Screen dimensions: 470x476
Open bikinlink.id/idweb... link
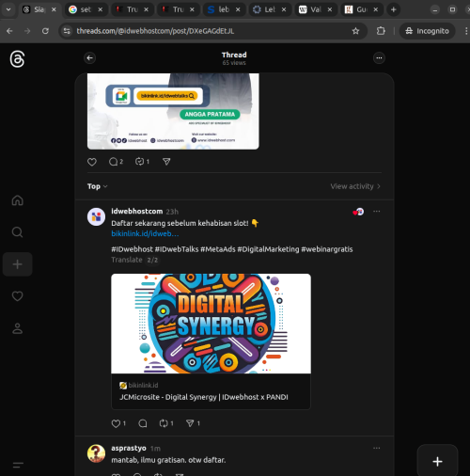[x=145, y=234]
